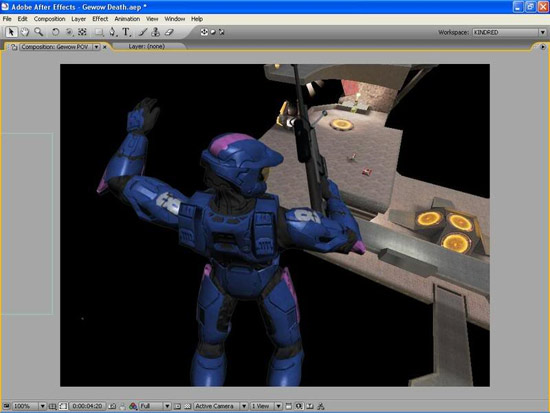550x413 pixels.
Task: Click the Fast Previews icon
Action: pyautogui.click(x=299, y=406)
